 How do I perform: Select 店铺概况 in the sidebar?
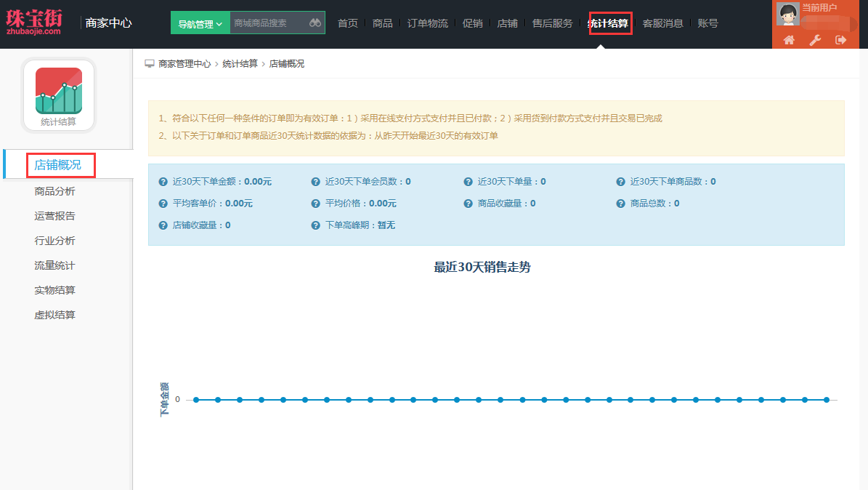[x=57, y=164]
